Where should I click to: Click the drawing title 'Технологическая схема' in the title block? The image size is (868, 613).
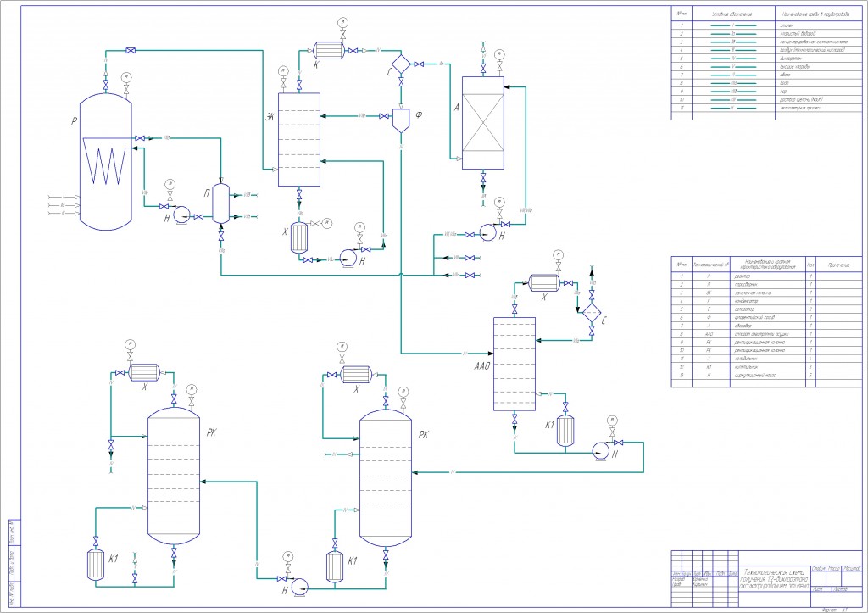tap(774, 572)
